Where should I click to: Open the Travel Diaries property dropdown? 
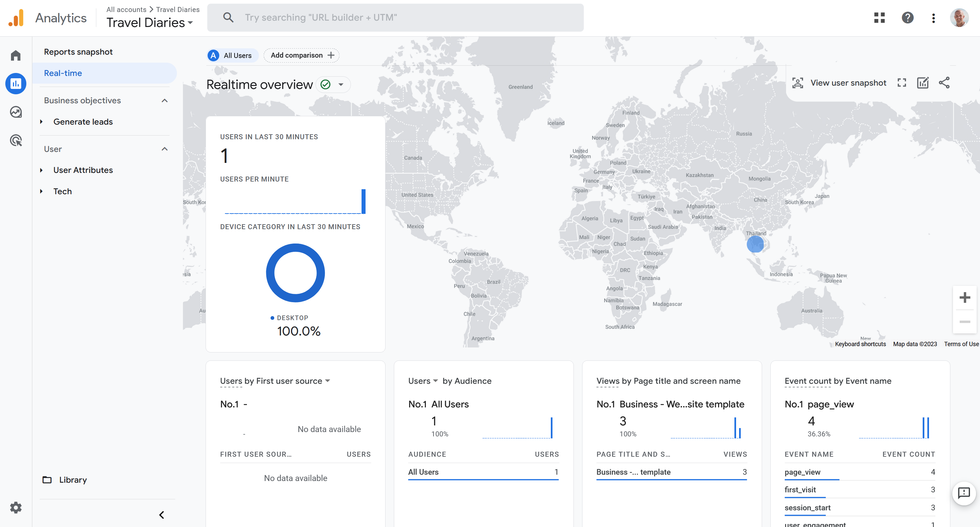pyautogui.click(x=150, y=23)
